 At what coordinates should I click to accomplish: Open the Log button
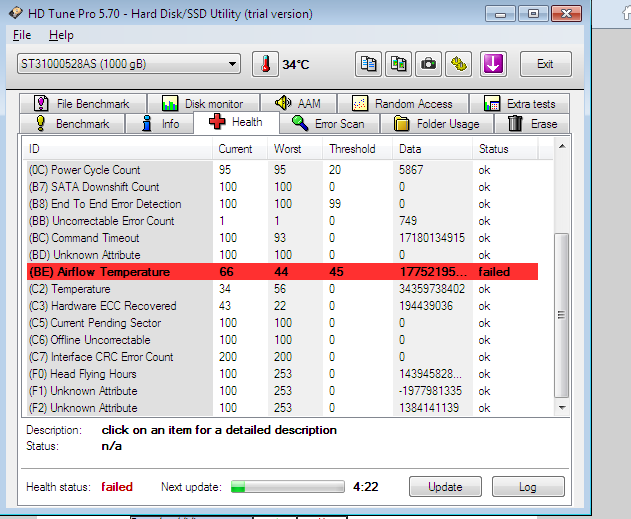528,487
